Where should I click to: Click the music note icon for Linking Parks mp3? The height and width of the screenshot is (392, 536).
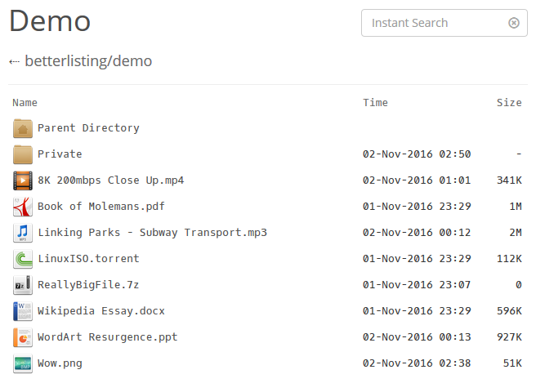pyautogui.click(x=23, y=233)
